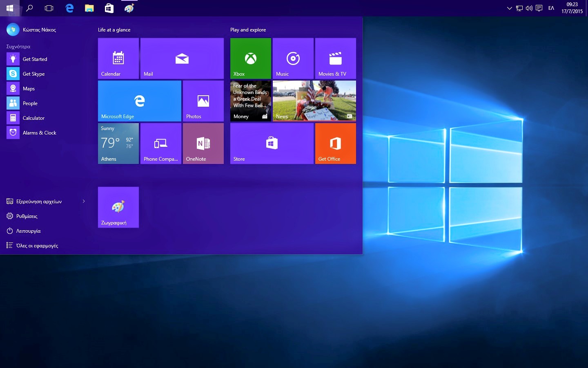This screenshot has height=368, width=588.
Task: Open the News live tile photo
Action: [x=314, y=101]
